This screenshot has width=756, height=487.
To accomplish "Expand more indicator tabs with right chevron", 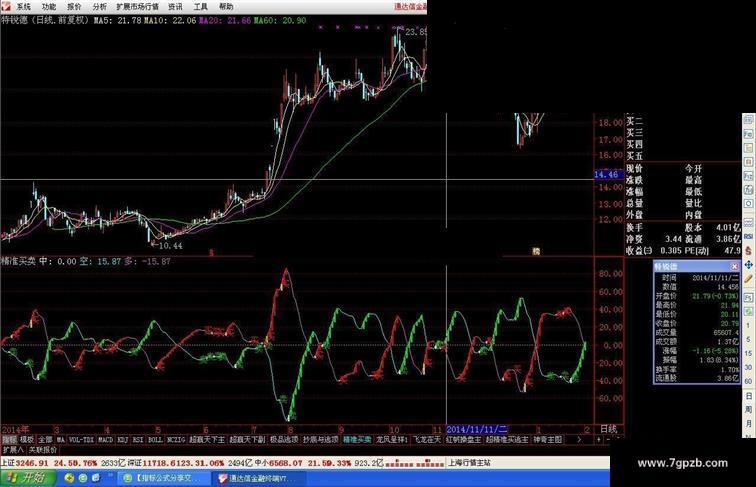I will 579,440.
